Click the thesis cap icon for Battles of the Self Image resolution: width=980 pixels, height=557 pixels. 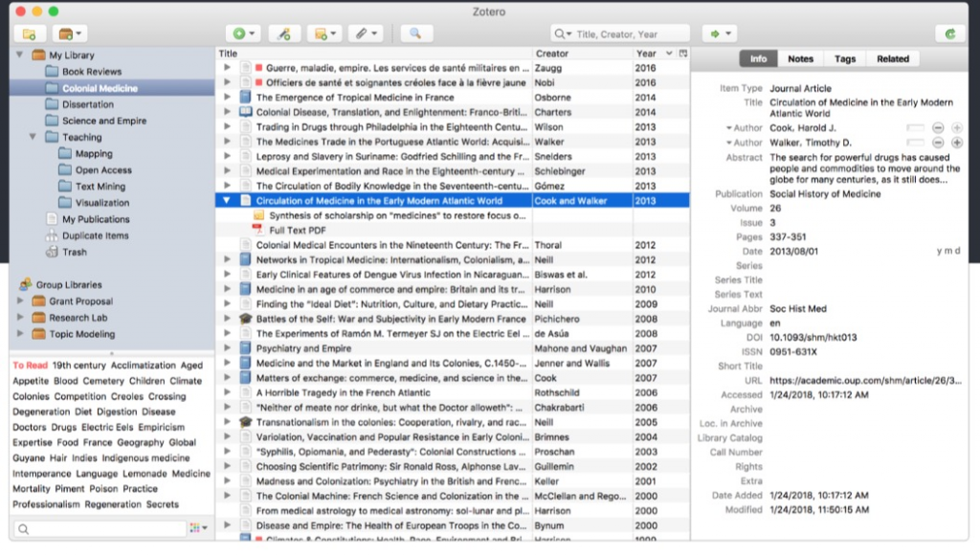[245, 319]
